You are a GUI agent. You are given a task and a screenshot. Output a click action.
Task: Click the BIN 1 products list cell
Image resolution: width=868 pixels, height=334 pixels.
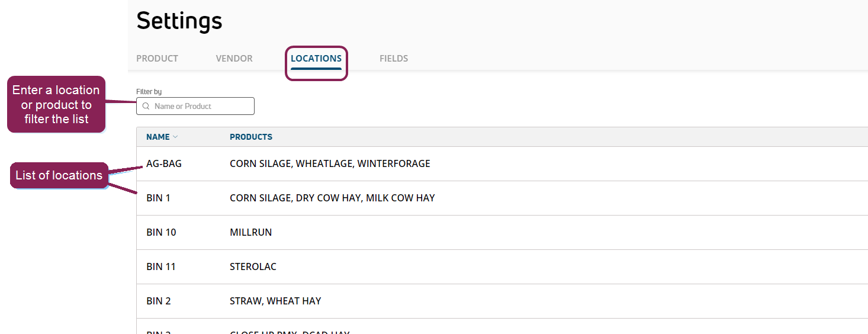[332, 198]
